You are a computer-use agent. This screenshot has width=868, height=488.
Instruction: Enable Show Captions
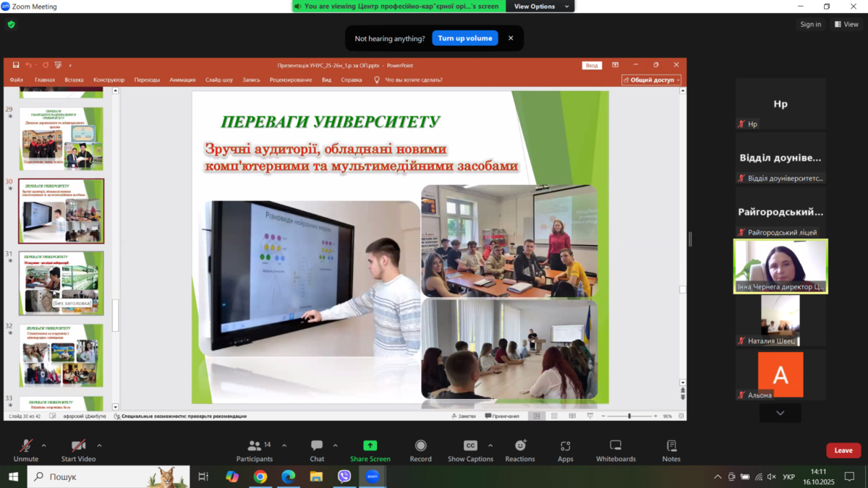(x=470, y=450)
